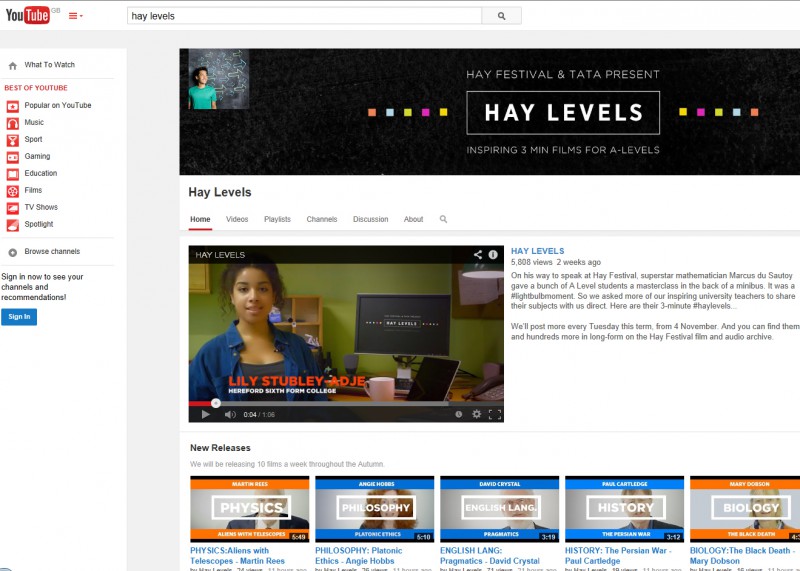Click the magnifier search button
800x571 pixels.
(x=502, y=16)
